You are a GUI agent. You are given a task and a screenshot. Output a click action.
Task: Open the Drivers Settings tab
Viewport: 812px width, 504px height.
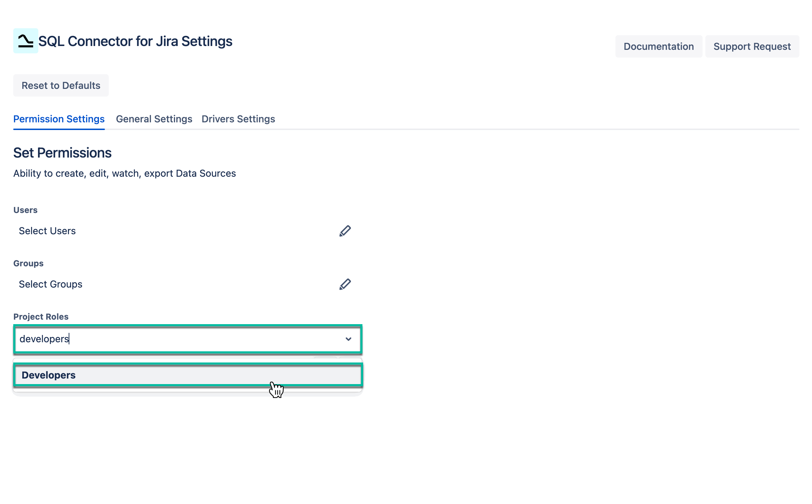238,119
